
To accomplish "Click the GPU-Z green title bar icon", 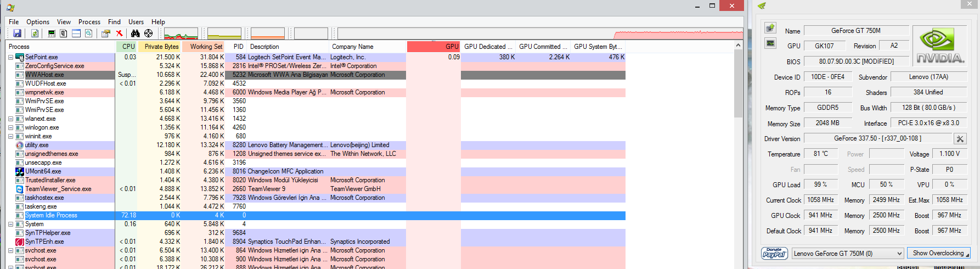I will [762, 5].
